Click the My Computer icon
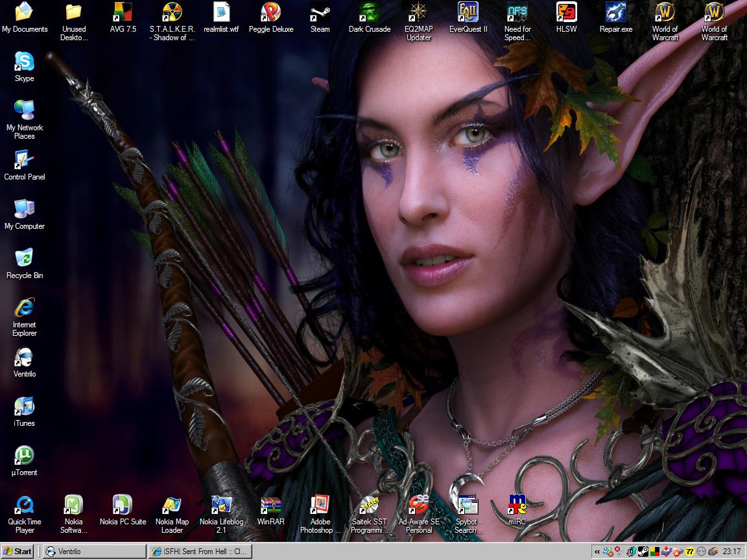Screen dimensions: 747x560 pos(24,215)
